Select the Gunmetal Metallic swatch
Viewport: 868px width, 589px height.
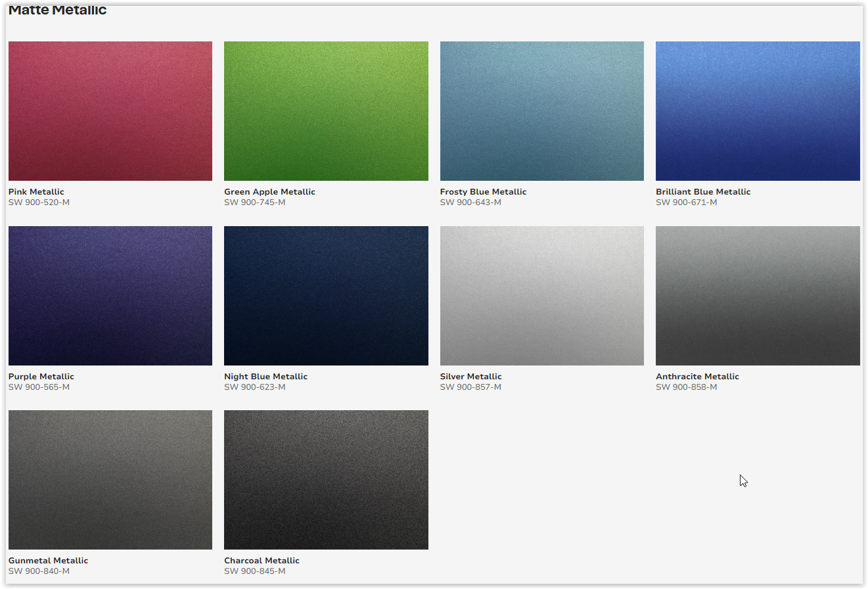[110, 480]
